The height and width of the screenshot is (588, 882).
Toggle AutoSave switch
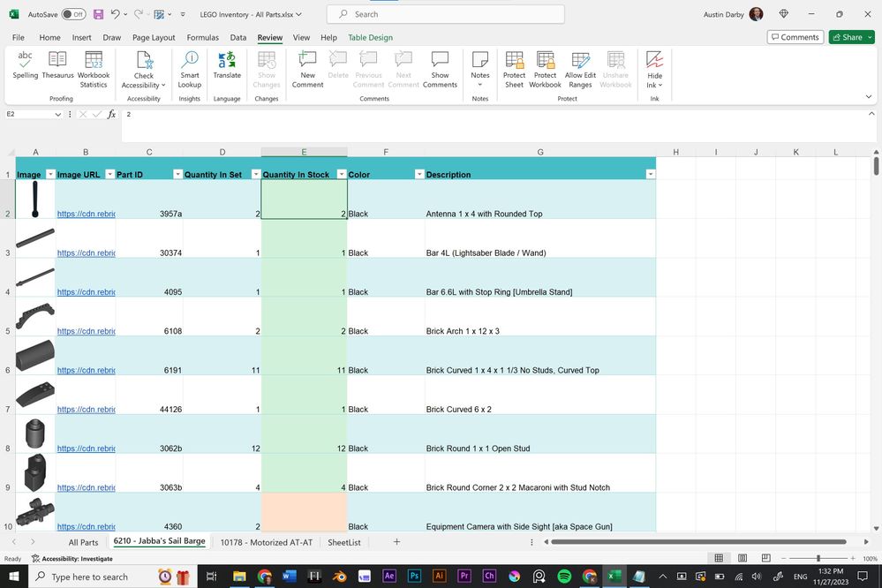(73, 14)
